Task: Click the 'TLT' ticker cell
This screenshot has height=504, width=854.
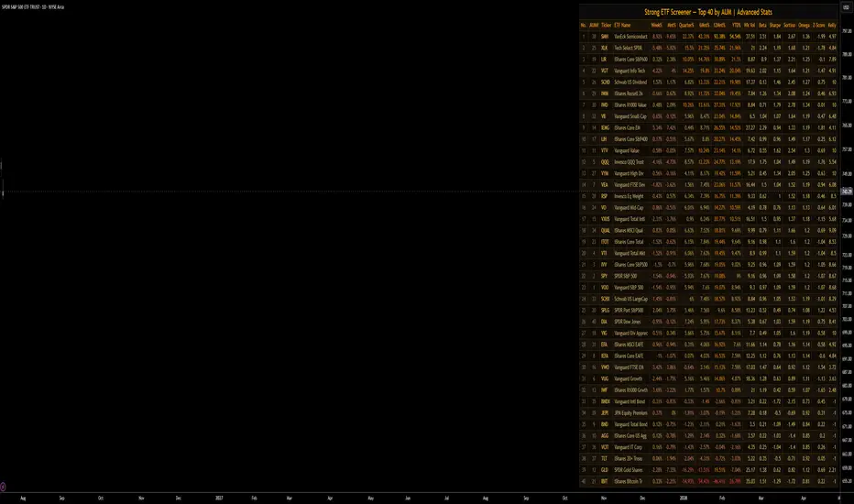Action: tap(604, 459)
